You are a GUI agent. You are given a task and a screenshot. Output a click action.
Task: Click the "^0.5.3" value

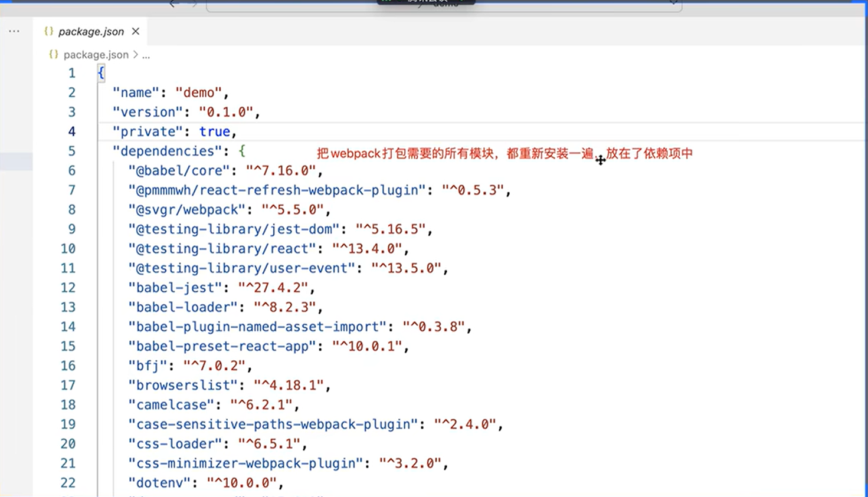click(x=473, y=190)
